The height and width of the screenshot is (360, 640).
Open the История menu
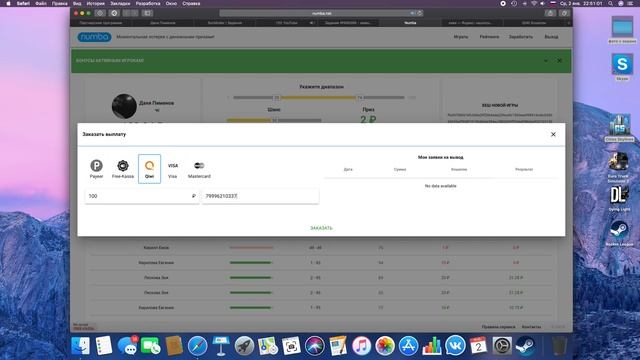click(x=96, y=3)
